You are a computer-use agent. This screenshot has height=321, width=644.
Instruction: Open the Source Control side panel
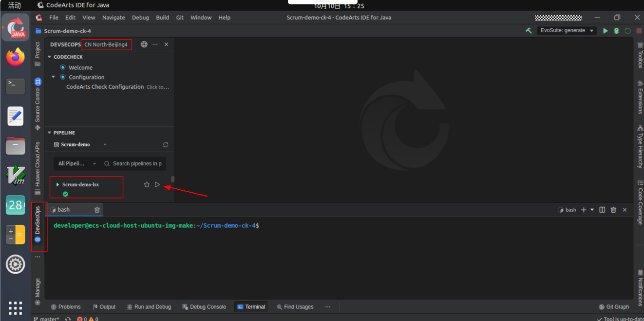coord(38,104)
